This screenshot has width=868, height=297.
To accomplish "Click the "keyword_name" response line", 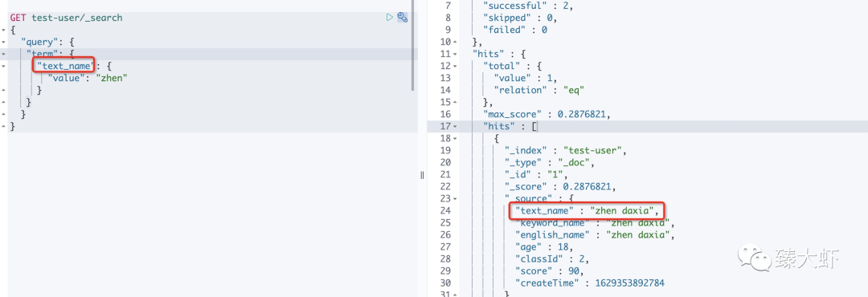I will (x=595, y=223).
